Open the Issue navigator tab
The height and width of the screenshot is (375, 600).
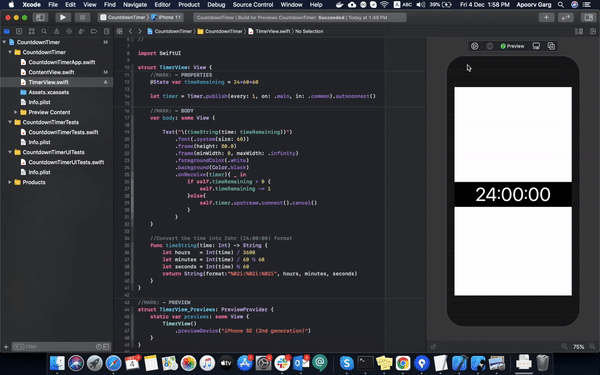click(x=57, y=31)
